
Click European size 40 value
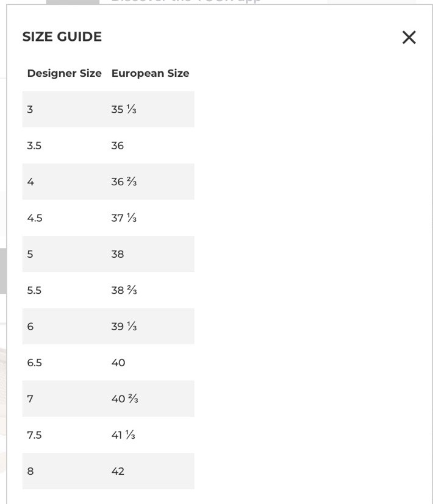coord(118,363)
